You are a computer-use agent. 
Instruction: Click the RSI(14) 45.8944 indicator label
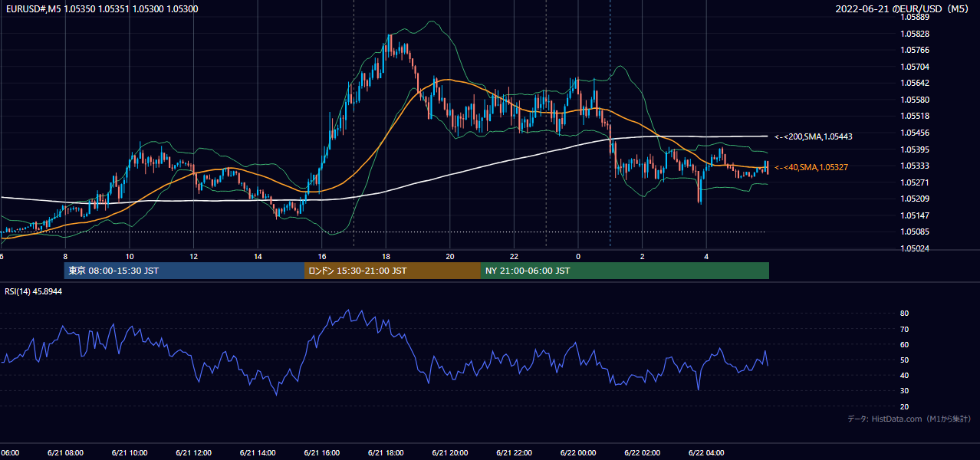tap(34, 292)
